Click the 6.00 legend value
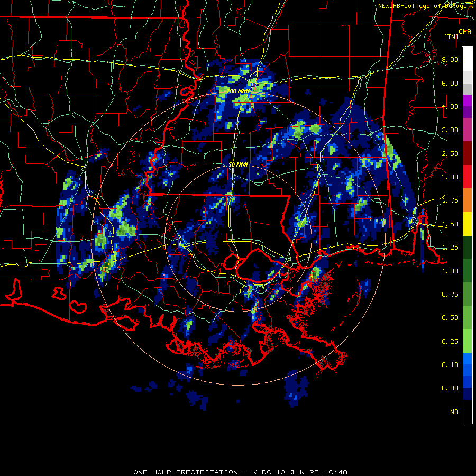476x476 pixels. [x=450, y=83]
